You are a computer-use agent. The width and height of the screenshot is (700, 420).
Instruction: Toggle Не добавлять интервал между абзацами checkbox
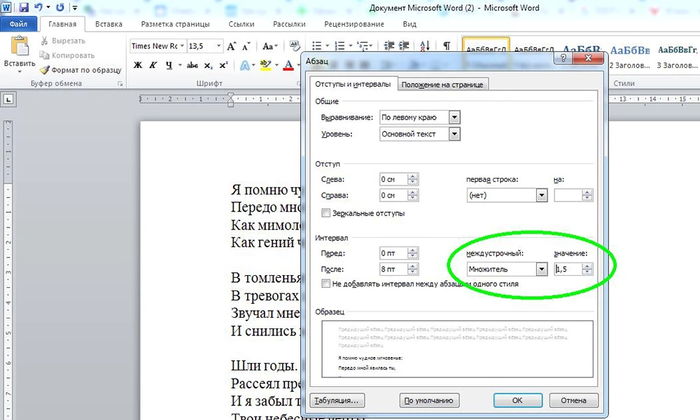[x=326, y=284]
